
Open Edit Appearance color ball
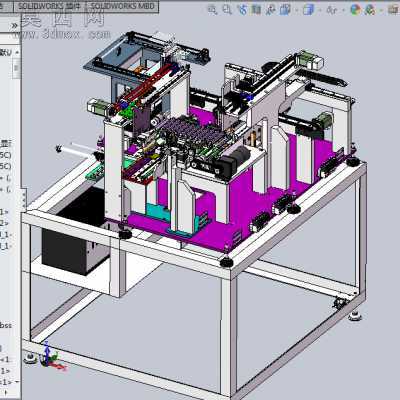click(356, 10)
